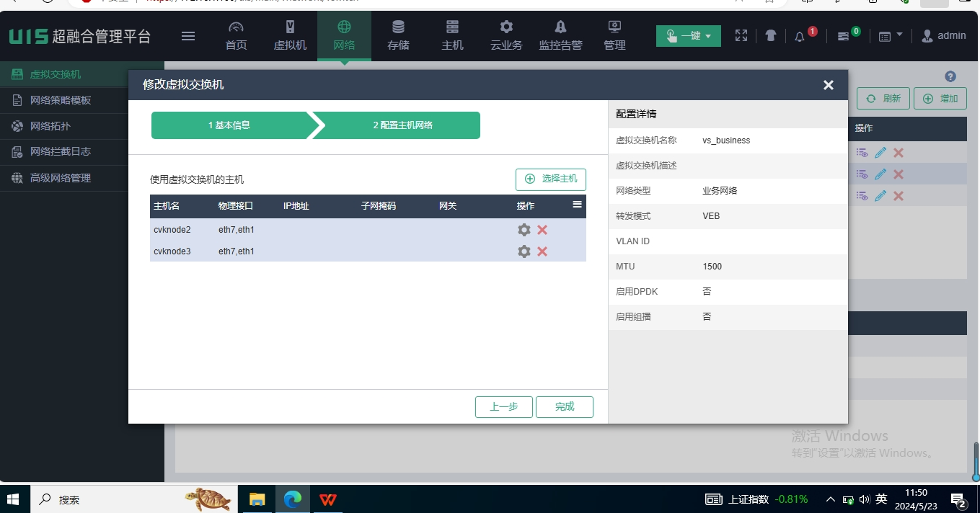Viewport: 980px width, 513px height.
Task: Open admin user menu
Action: click(944, 35)
